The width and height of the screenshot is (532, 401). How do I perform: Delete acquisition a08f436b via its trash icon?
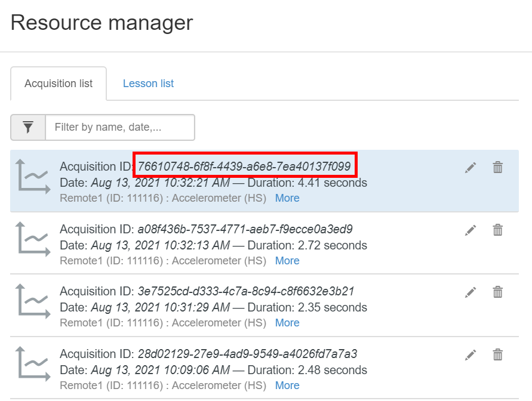498,230
